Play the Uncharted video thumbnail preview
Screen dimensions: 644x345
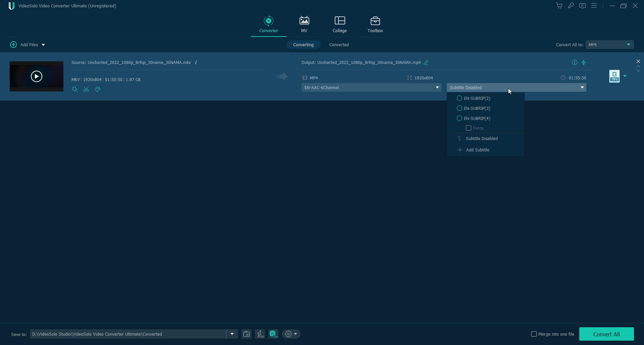[x=37, y=76]
